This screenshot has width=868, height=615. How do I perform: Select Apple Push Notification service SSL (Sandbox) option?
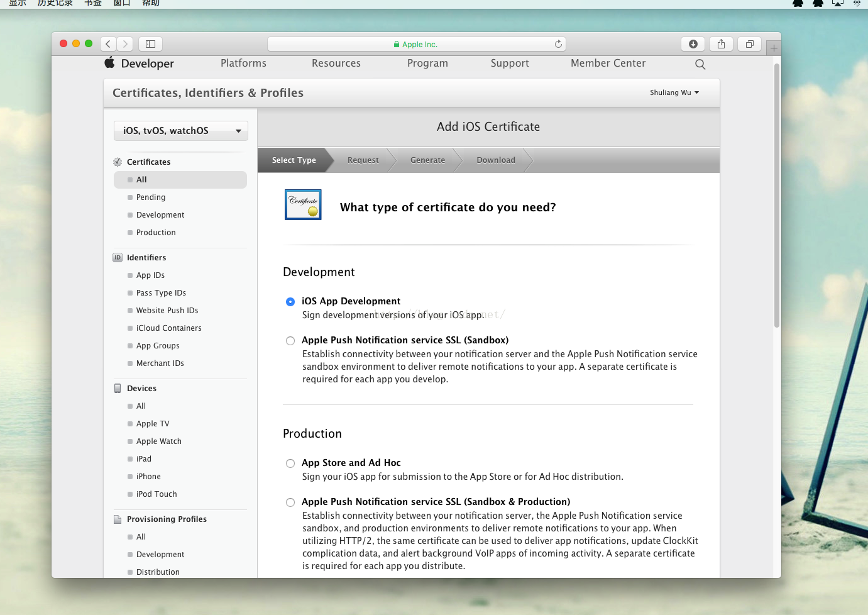click(x=290, y=341)
